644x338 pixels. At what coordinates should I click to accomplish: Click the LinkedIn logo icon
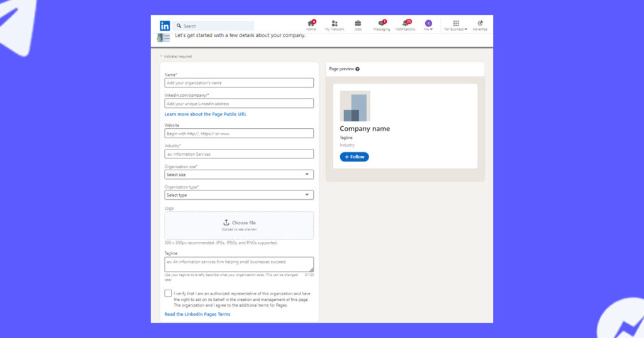(x=165, y=26)
